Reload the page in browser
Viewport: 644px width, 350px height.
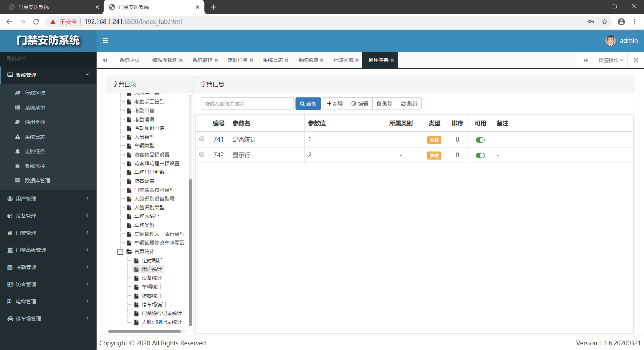[36, 22]
